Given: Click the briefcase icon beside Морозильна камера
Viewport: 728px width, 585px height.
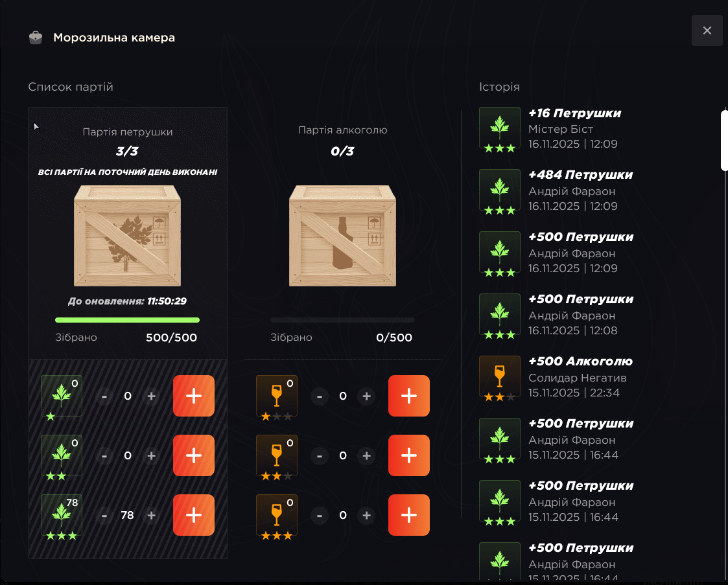Looking at the screenshot, I should point(36,38).
